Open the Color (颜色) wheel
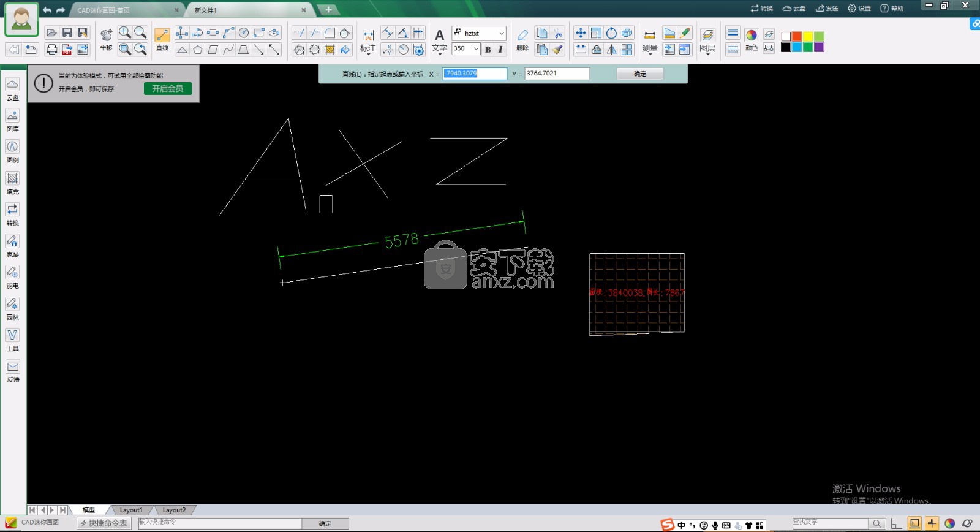This screenshot has width=980, height=532. click(752, 39)
